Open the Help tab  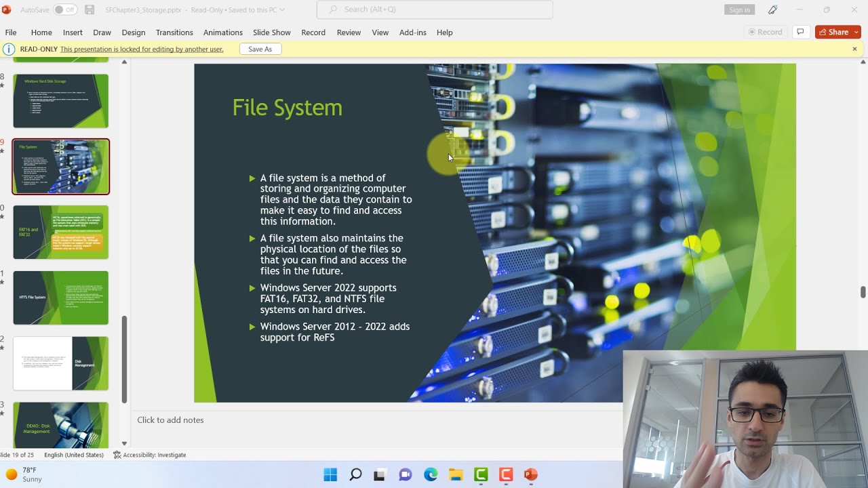pos(445,33)
